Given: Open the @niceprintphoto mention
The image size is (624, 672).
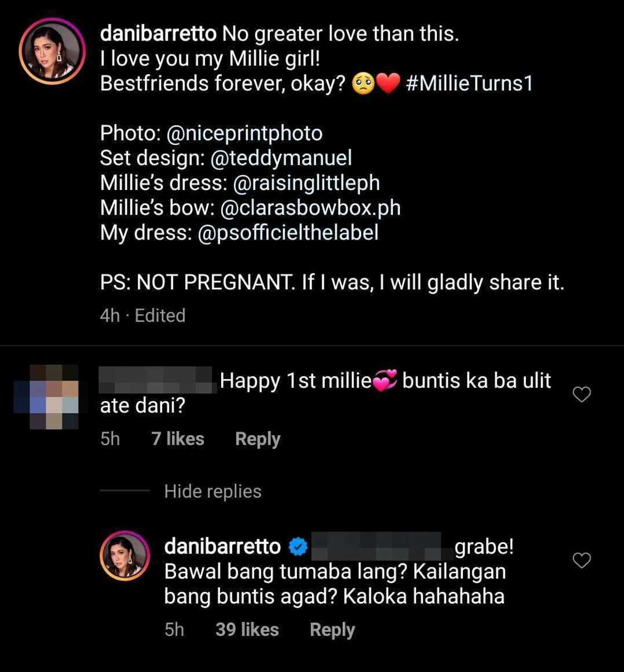Looking at the screenshot, I should click(244, 133).
